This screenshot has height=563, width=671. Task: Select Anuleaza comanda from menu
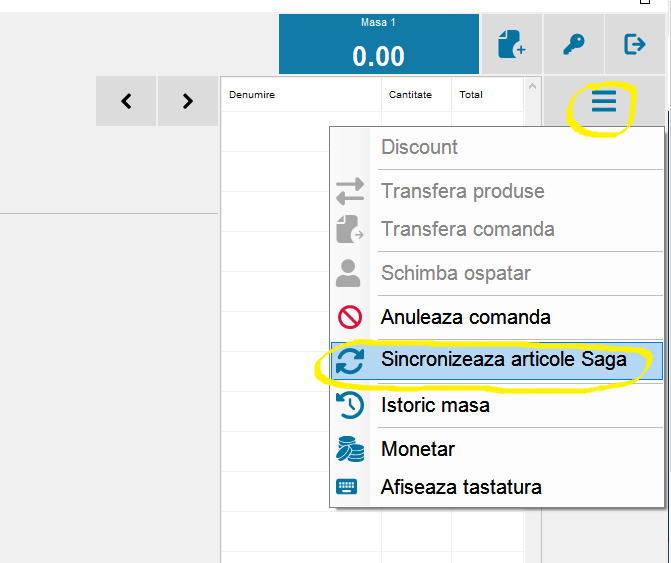[465, 317]
